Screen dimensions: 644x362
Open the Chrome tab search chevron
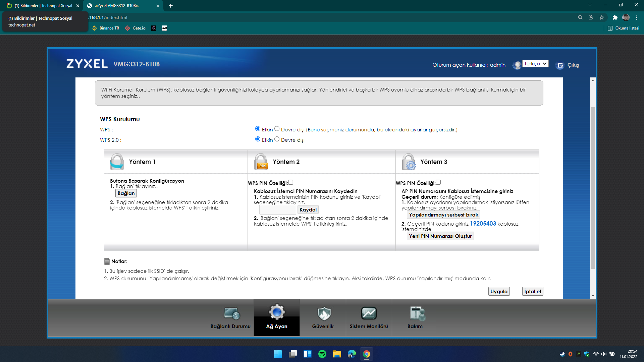point(590,5)
